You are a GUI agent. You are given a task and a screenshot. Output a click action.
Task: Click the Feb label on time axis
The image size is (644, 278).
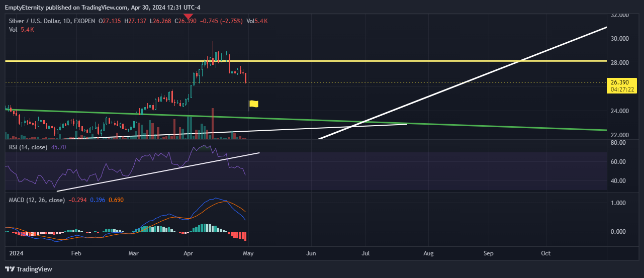click(75, 253)
